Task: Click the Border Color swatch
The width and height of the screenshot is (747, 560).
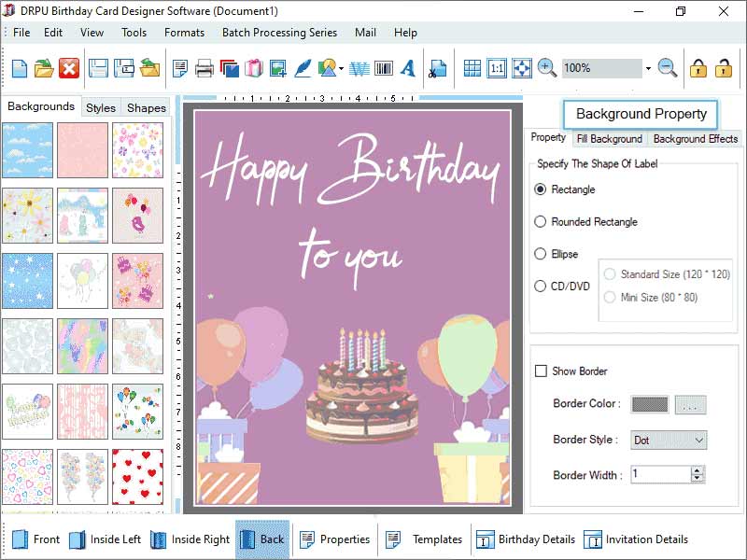Action: 647,403
